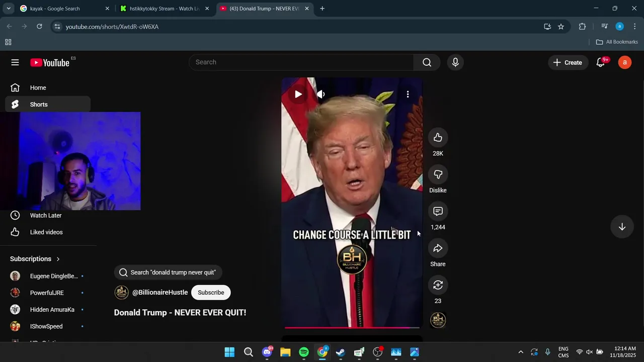The height and width of the screenshot is (362, 644).
Task: Open Hidden AmuraKa subscription
Action: 48,310
